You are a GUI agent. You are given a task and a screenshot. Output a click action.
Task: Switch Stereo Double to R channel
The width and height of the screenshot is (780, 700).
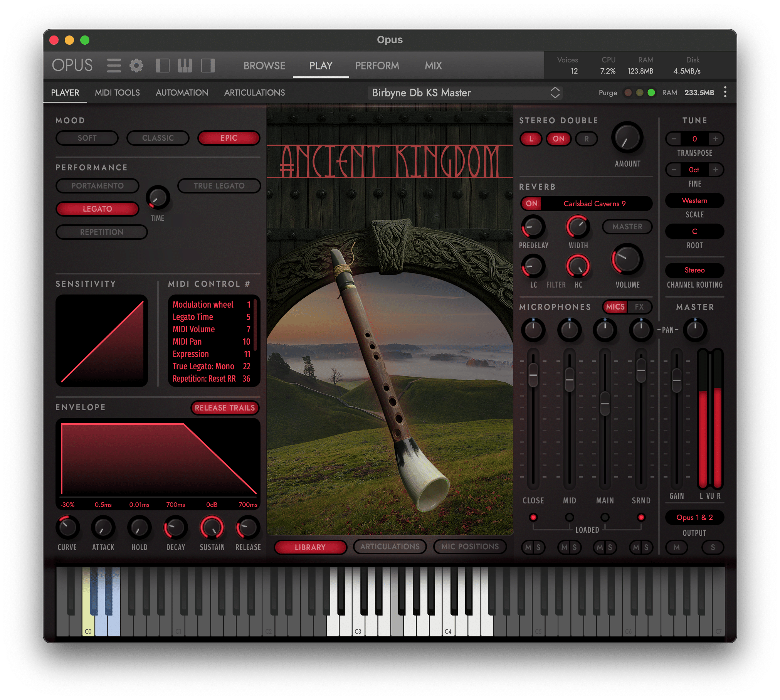click(586, 139)
